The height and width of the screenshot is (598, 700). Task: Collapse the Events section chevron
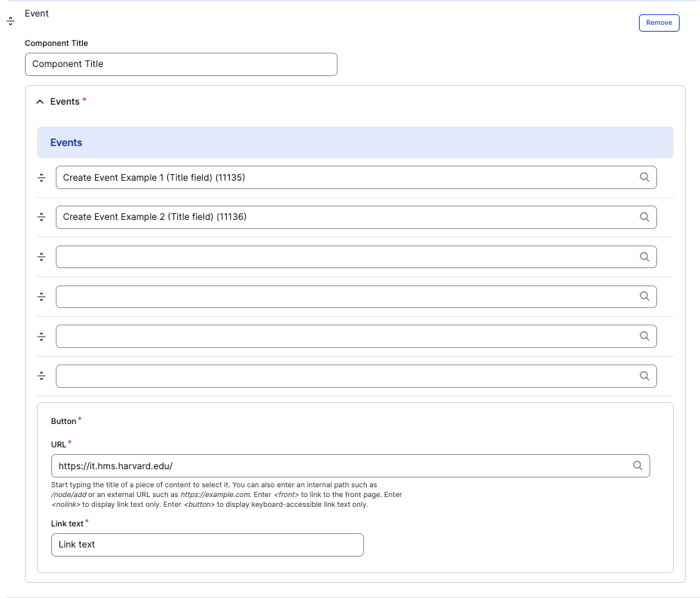point(40,102)
